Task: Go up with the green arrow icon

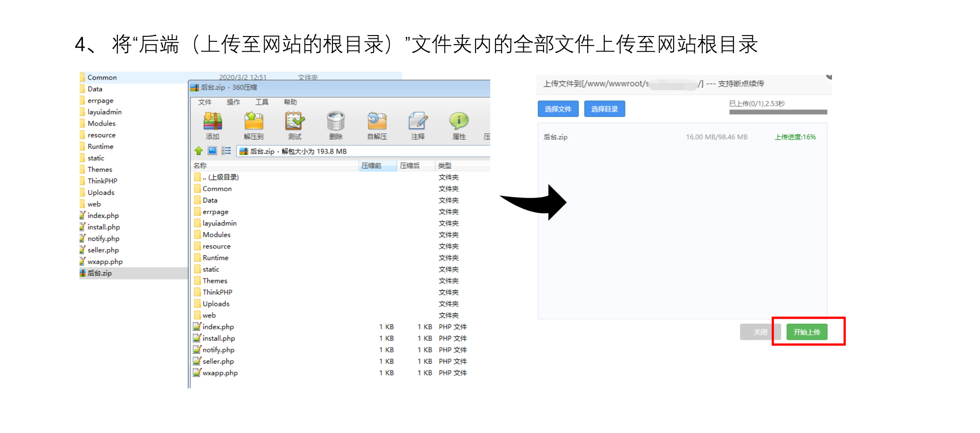Action: coord(198,151)
